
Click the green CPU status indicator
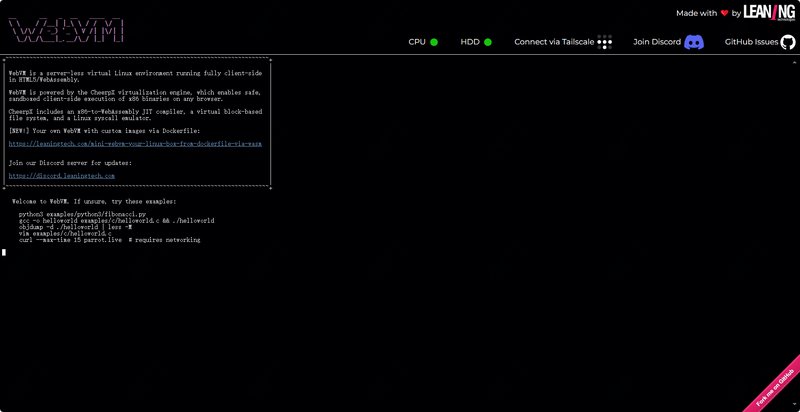(x=434, y=42)
